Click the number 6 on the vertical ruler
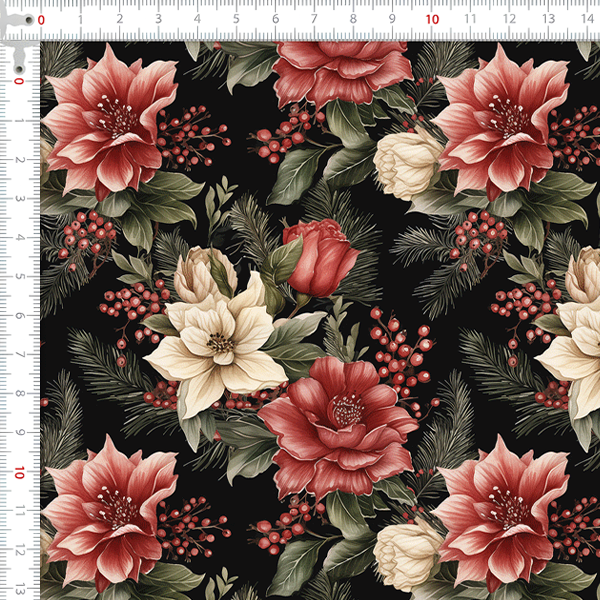The width and height of the screenshot is (600, 600). 20,316
